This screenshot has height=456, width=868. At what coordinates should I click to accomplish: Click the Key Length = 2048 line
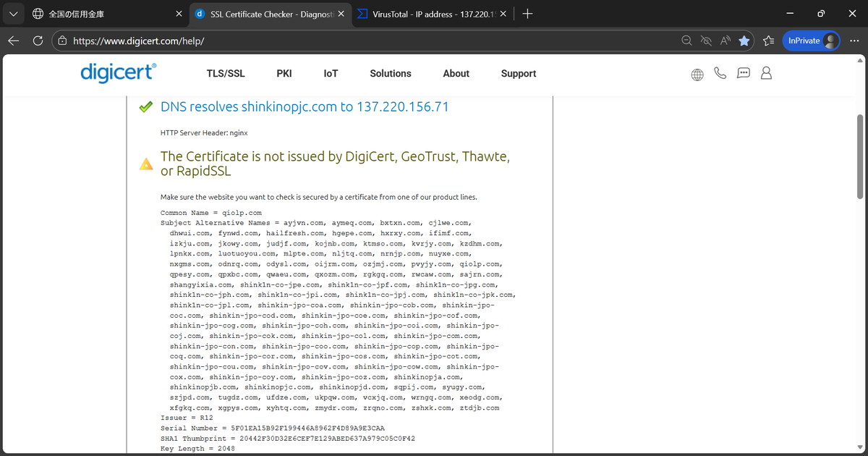point(197,449)
